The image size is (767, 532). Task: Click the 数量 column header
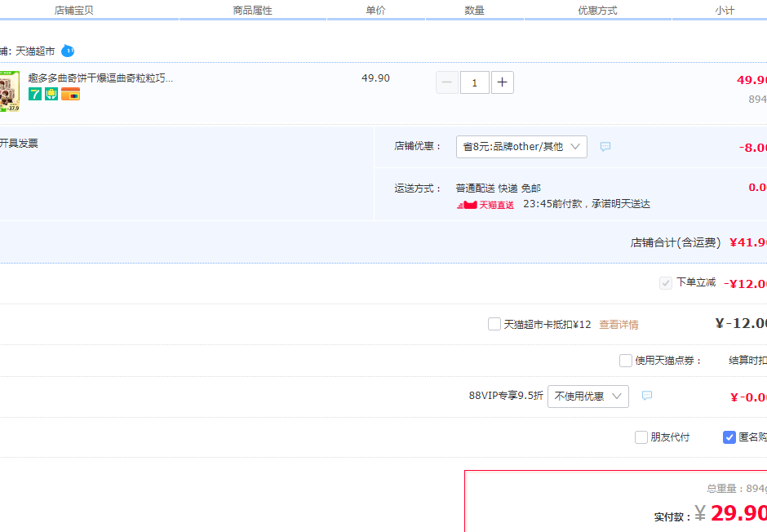475,11
